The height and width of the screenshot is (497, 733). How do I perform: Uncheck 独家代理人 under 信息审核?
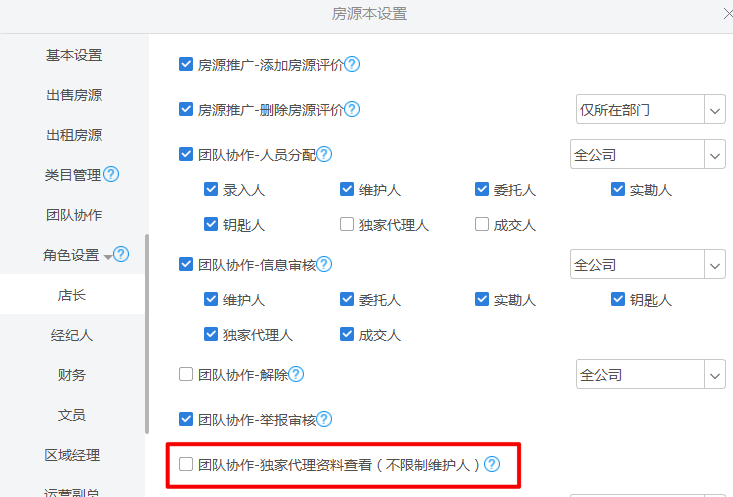211,334
